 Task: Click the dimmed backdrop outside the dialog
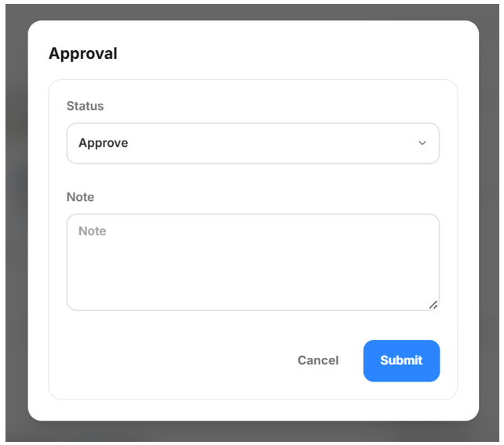(x=16, y=225)
